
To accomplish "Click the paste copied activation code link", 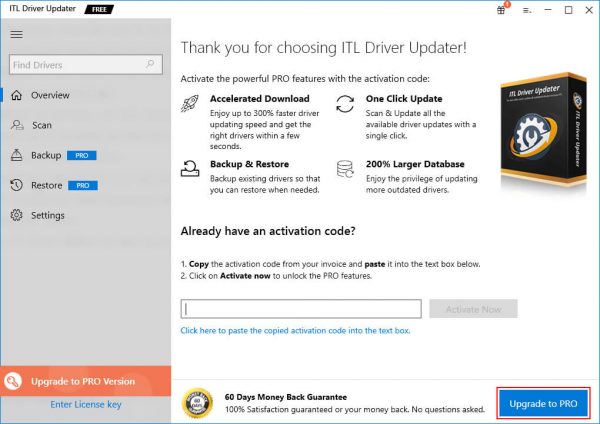I will pyautogui.click(x=295, y=330).
